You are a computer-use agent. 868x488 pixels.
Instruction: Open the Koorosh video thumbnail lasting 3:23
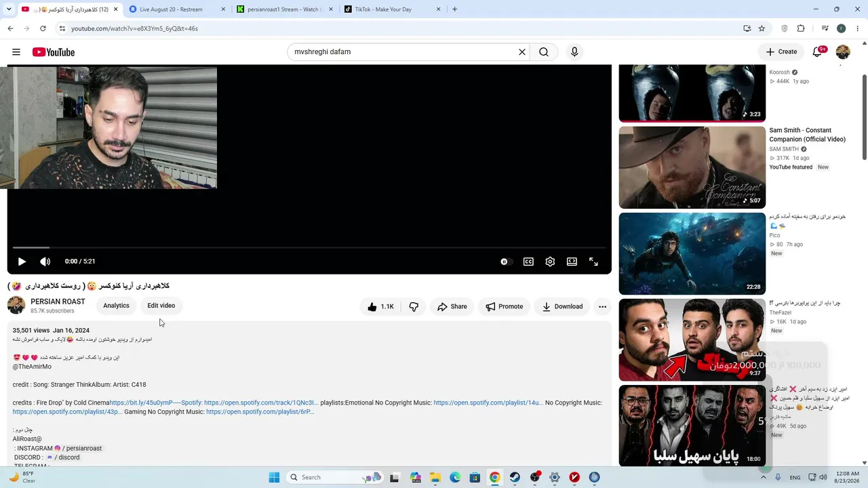pos(692,93)
